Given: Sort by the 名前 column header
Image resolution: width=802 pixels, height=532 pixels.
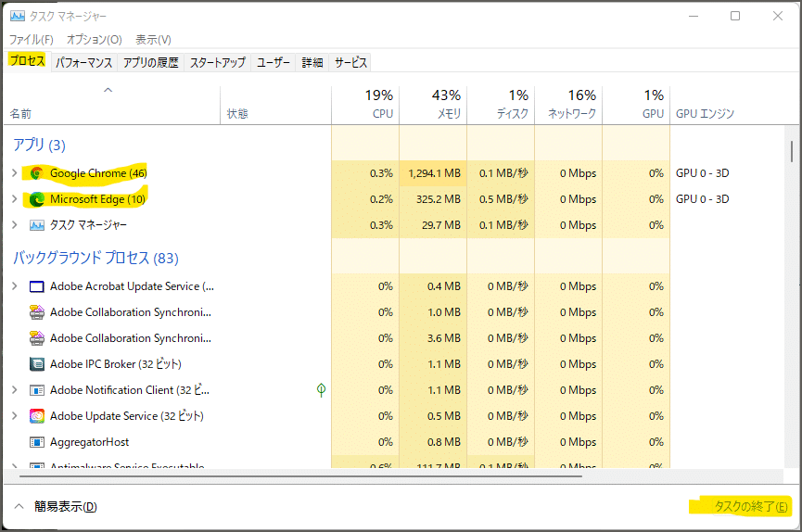Looking at the screenshot, I should pos(111,106).
